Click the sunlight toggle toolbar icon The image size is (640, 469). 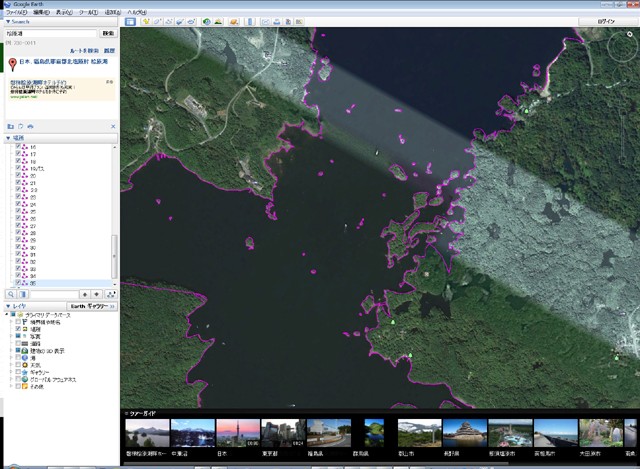click(219, 20)
